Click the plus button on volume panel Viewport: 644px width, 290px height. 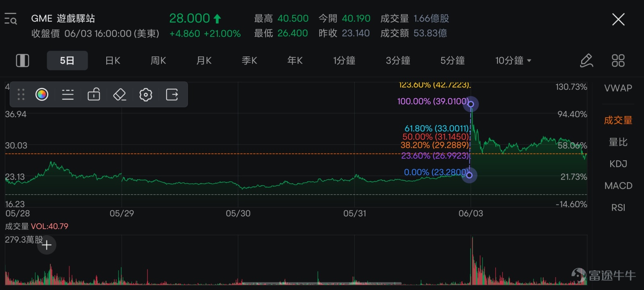click(x=47, y=245)
